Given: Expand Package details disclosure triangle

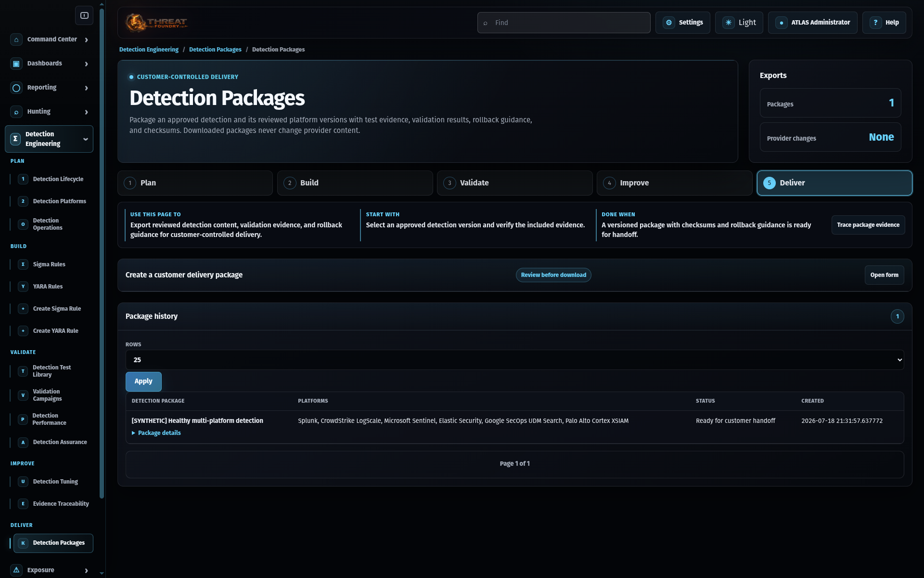Looking at the screenshot, I should [134, 433].
